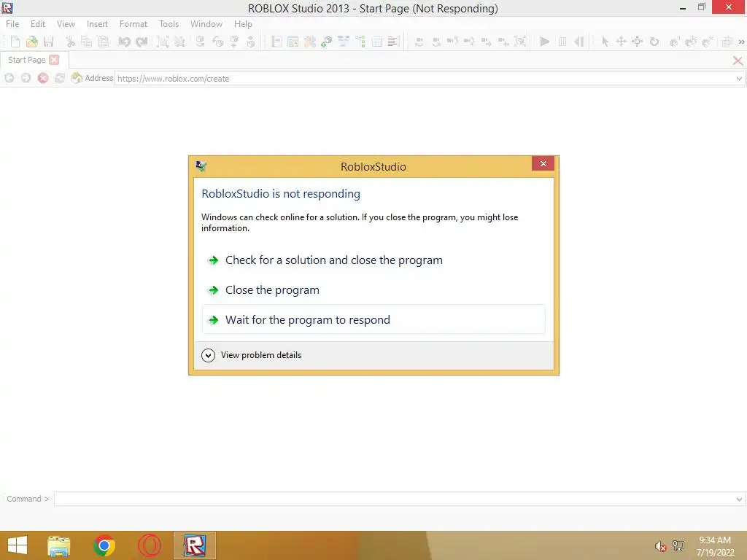Image resolution: width=747 pixels, height=560 pixels.
Task: Open the Format menu
Action: 133,24
